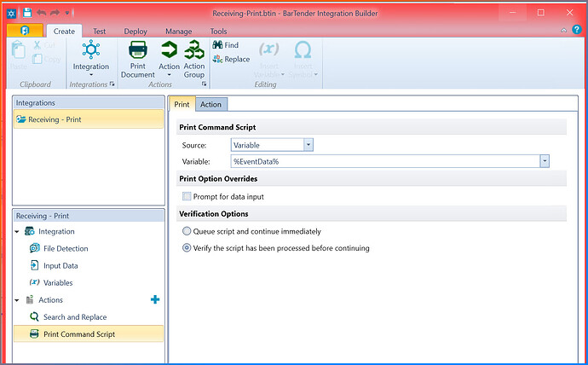Image resolution: width=588 pixels, height=365 pixels.
Task: Click Find in the Editing group
Action: tap(226, 45)
